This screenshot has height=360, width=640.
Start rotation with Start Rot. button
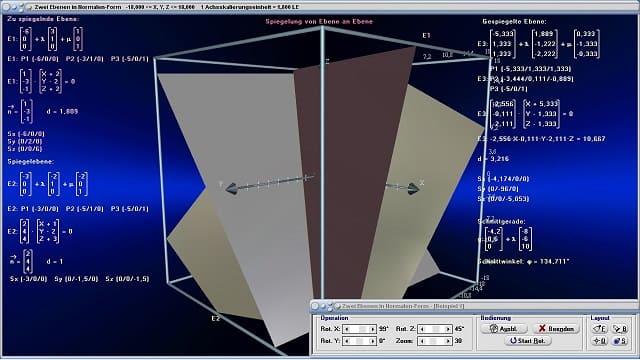point(528,340)
